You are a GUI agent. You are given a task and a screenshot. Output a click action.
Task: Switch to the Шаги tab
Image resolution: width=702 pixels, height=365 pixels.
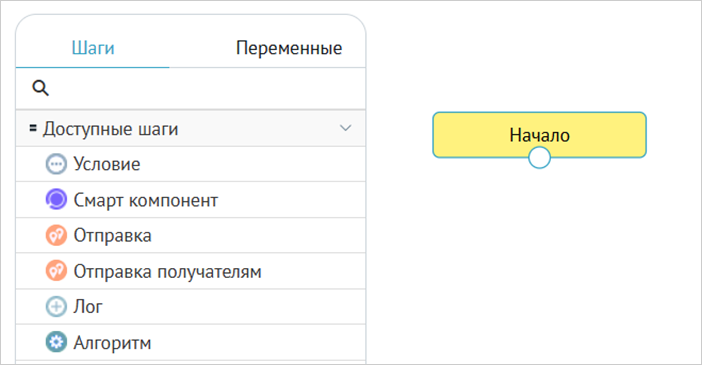93,47
